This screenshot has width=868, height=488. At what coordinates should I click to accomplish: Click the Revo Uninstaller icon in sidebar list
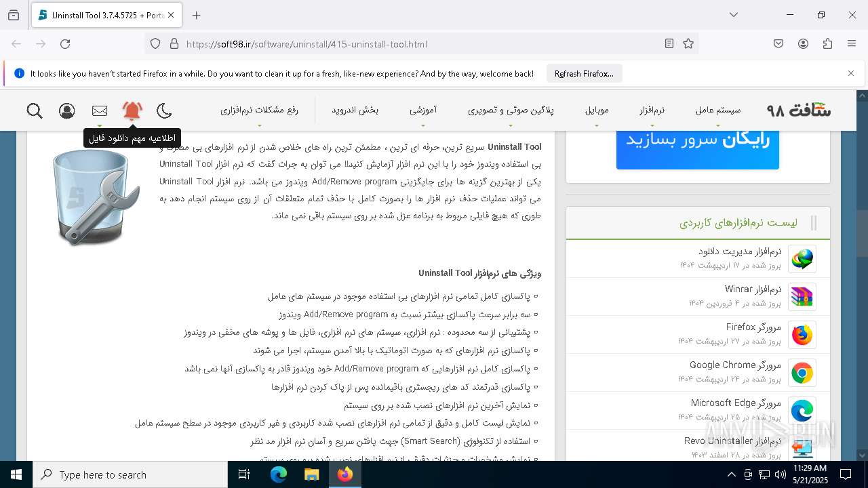pyautogui.click(x=802, y=448)
